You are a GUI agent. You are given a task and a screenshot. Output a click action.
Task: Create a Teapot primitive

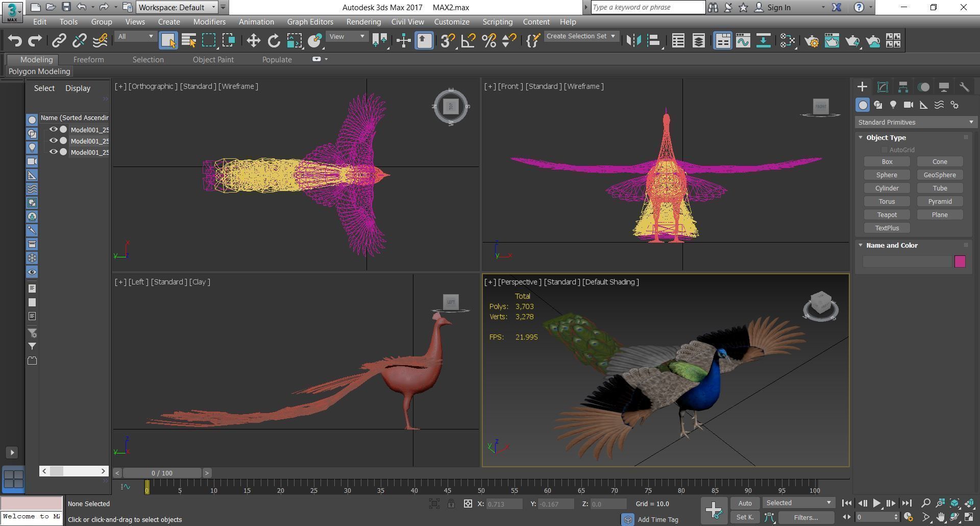coord(887,215)
